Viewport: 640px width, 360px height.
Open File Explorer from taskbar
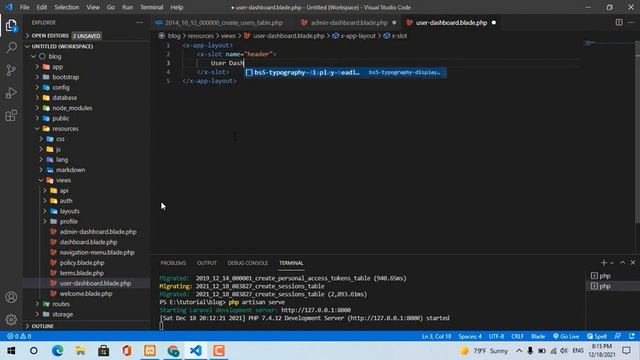point(80,351)
